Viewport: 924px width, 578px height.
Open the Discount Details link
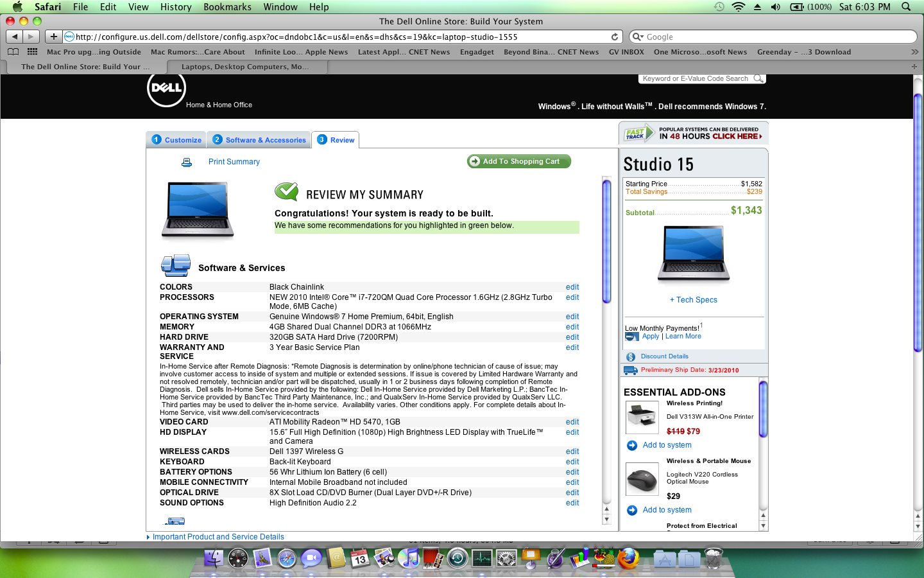[665, 356]
